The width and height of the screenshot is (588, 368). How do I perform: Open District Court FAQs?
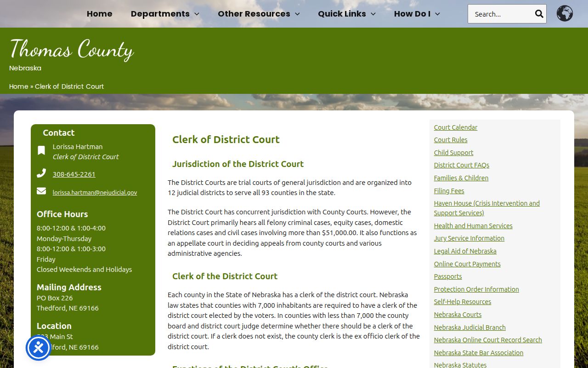[462, 165]
